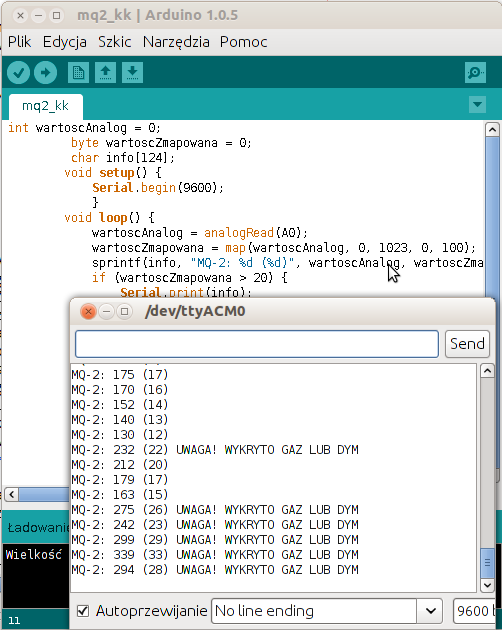Create a new sketch via toolbar icon
The image size is (502, 630).
tap(78, 73)
